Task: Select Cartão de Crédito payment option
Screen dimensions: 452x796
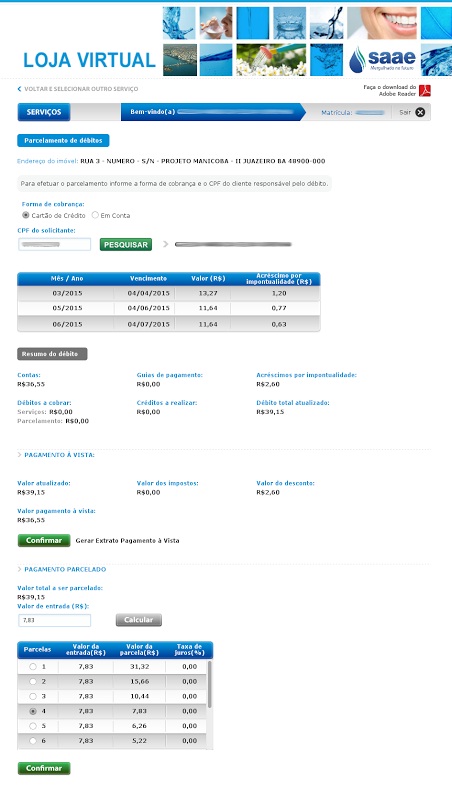Action: pyautogui.click(x=25, y=215)
